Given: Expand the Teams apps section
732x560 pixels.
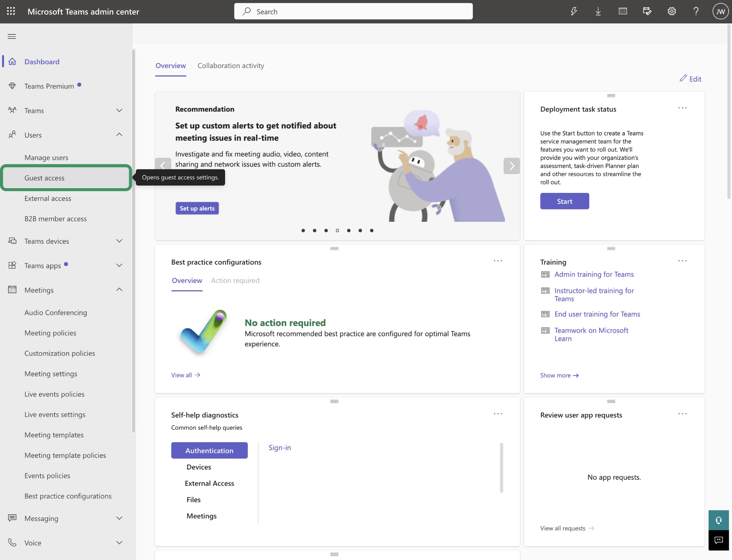Looking at the screenshot, I should click(x=119, y=265).
